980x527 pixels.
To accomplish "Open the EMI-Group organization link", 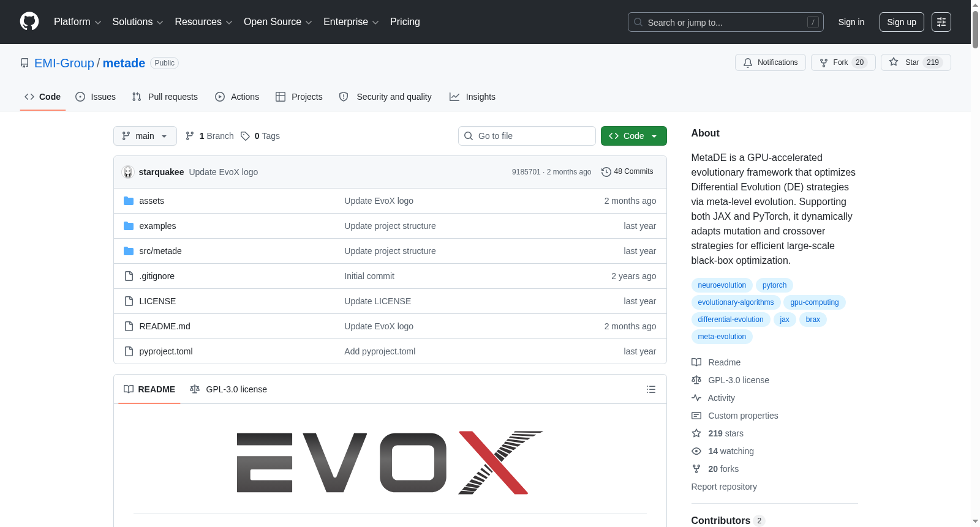I will point(64,63).
